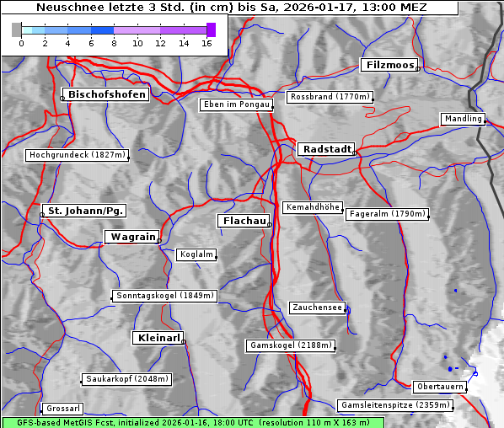Click the Filzmoos location marker circle
The image size is (504, 428).
click(x=417, y=69)
